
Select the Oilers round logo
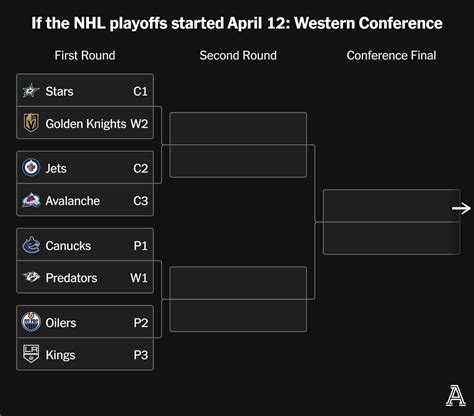31,322
